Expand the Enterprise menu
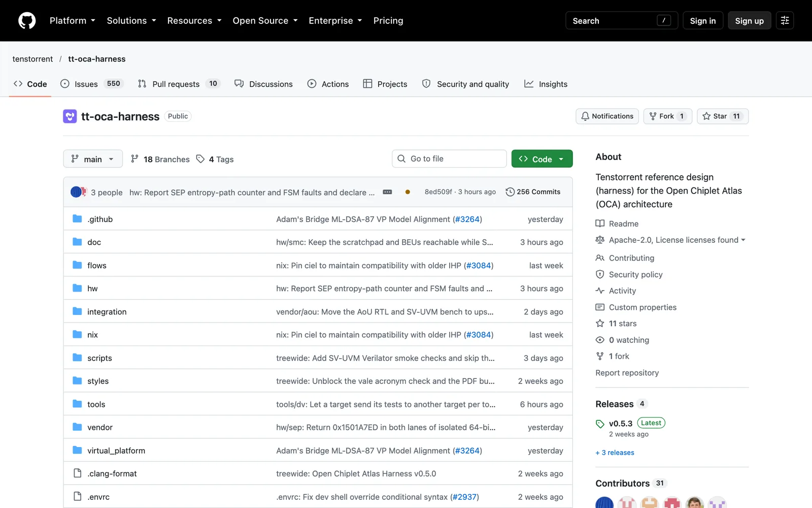 pyautogui.click(x=335, y=21)
